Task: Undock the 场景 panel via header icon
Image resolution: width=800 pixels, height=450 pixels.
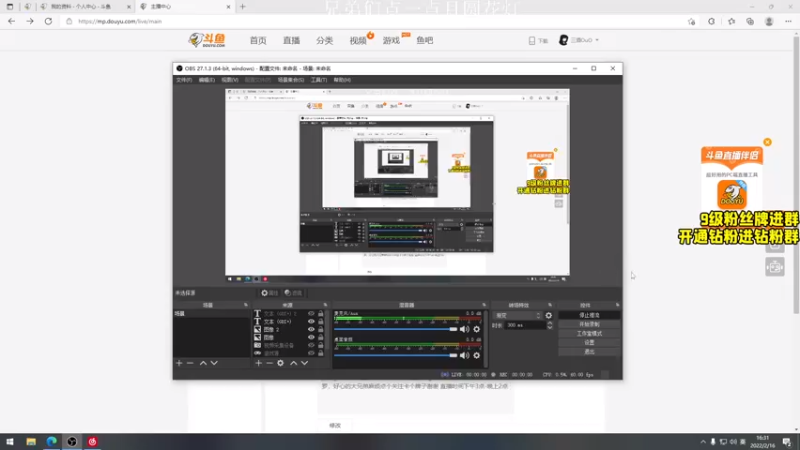Action: [245, 305]
